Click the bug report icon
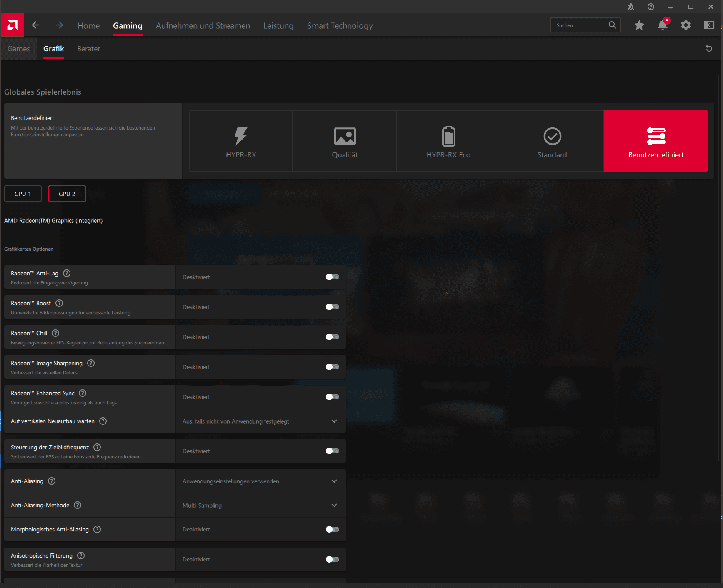Viewport: 723px width, 588px height. (631, 7)
